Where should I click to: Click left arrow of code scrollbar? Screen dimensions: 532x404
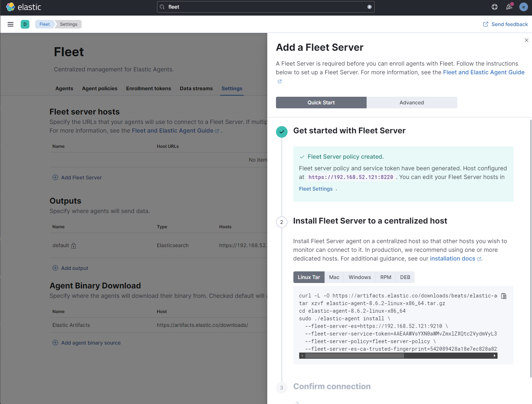click(302, 356)
